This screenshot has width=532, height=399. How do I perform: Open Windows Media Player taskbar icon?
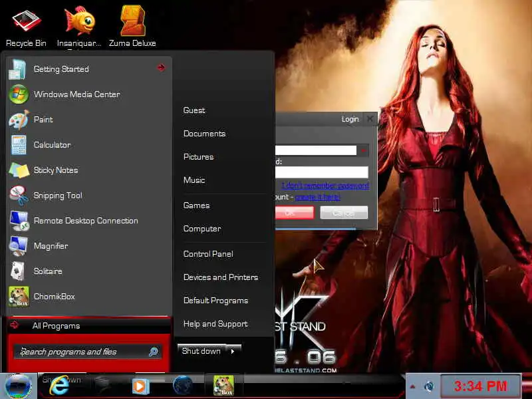click(140, 386)
